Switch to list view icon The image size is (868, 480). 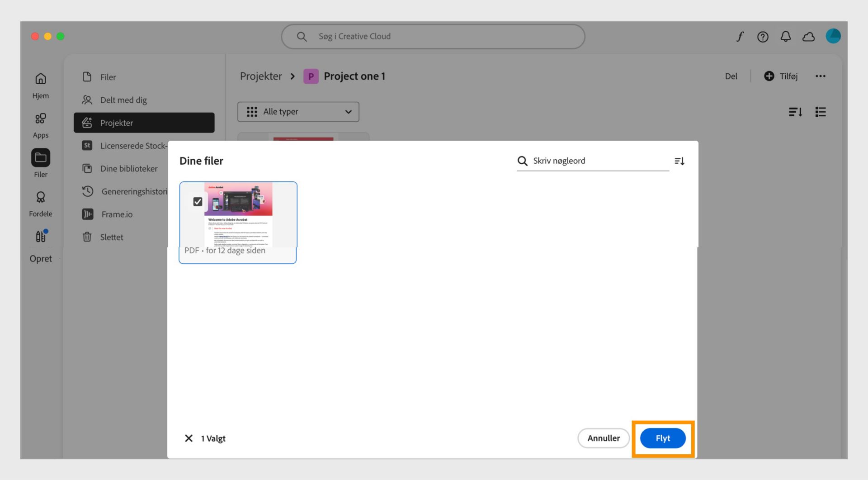(x=821, y=112)
